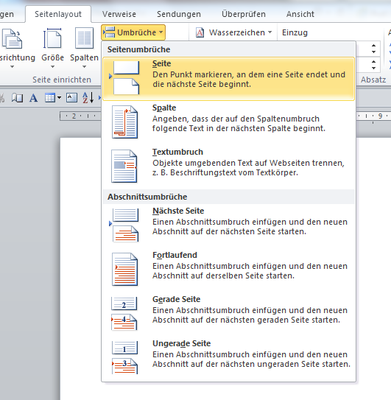This screenshot has height=400, width=391.
Task: Click the upper indent spinner control
Action: [x=373, y=49]
